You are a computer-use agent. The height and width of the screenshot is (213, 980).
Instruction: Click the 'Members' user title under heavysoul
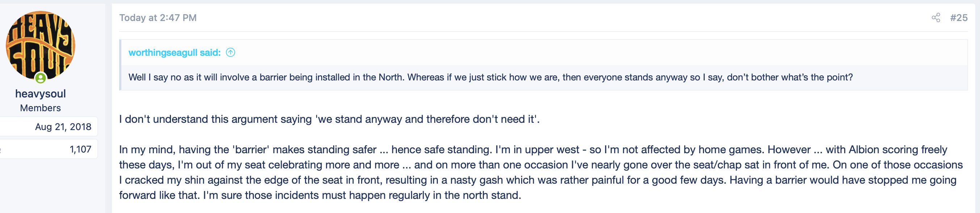click(x=40, y=108)
